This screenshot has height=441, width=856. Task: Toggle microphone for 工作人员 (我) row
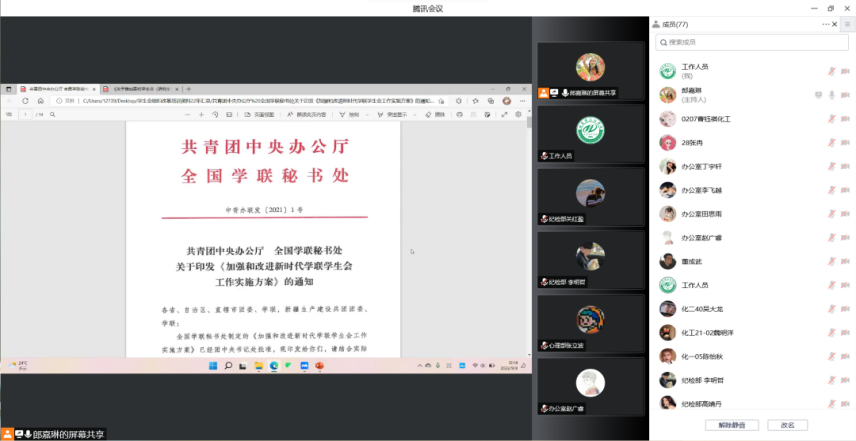[x=831, y=71]
